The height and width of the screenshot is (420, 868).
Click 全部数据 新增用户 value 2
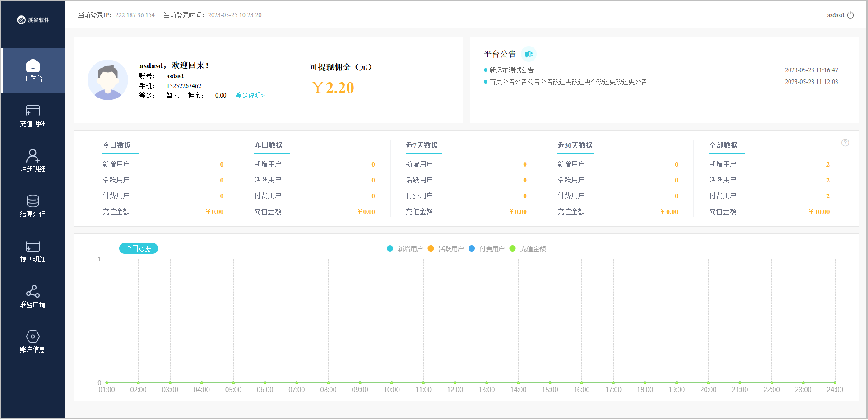(828, 164)
